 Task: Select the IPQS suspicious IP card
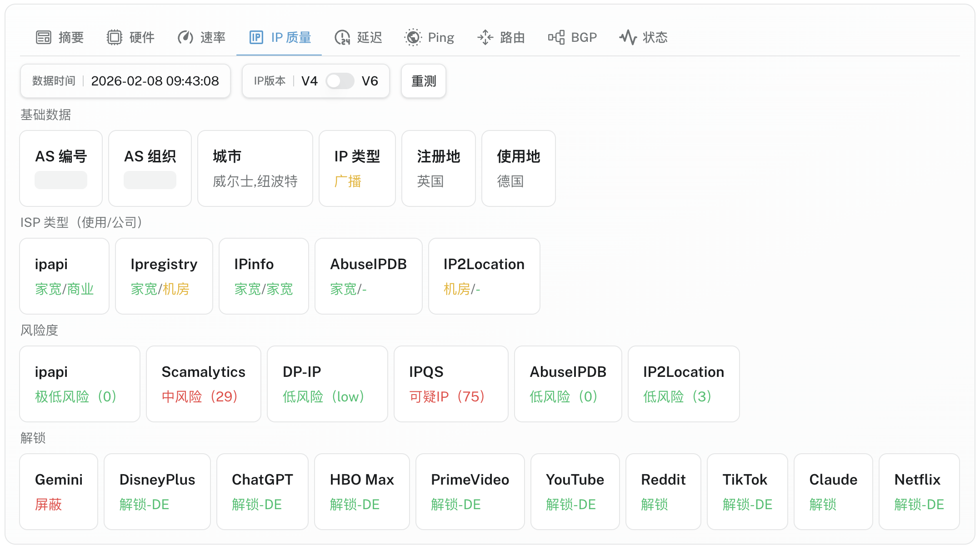(450, 384)
